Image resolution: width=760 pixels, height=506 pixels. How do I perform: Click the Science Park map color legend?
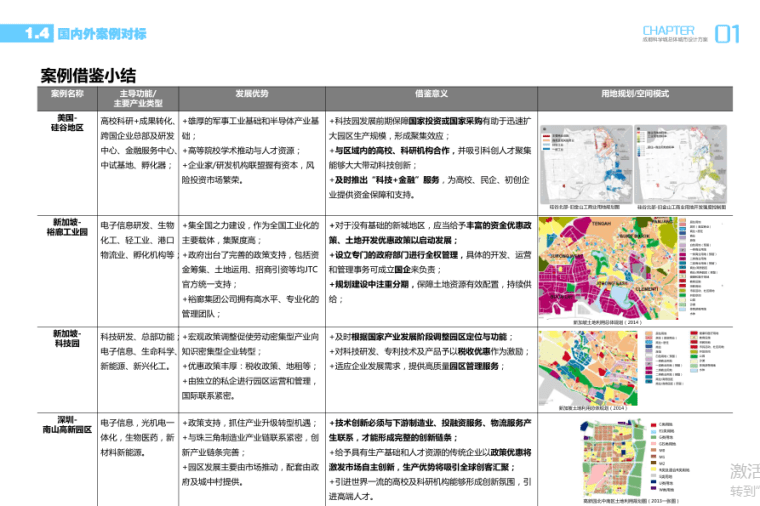[684, 358]
